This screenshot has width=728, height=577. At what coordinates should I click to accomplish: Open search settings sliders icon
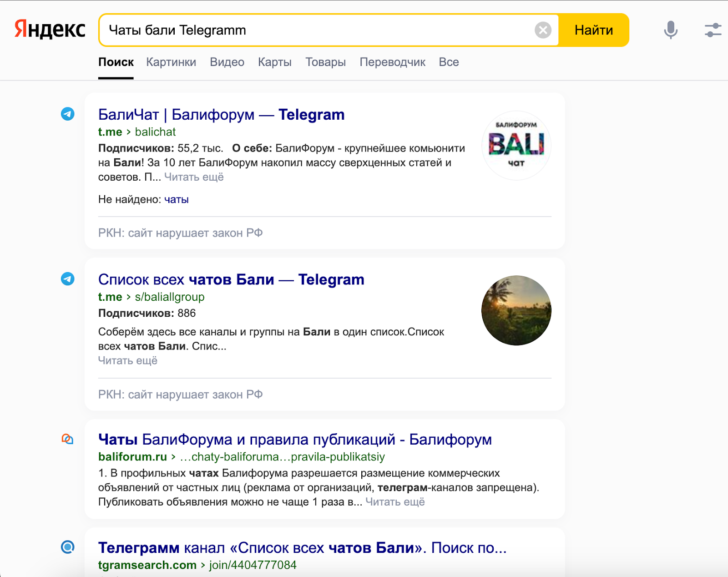pos(713,30)
